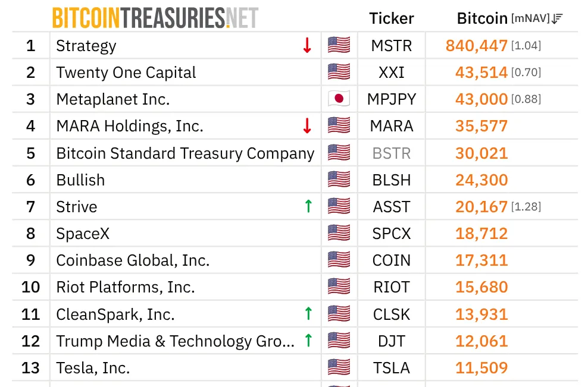588x387 pixels.
Task: Click the greyed BSTR ticker
Action: click(392, 153)
